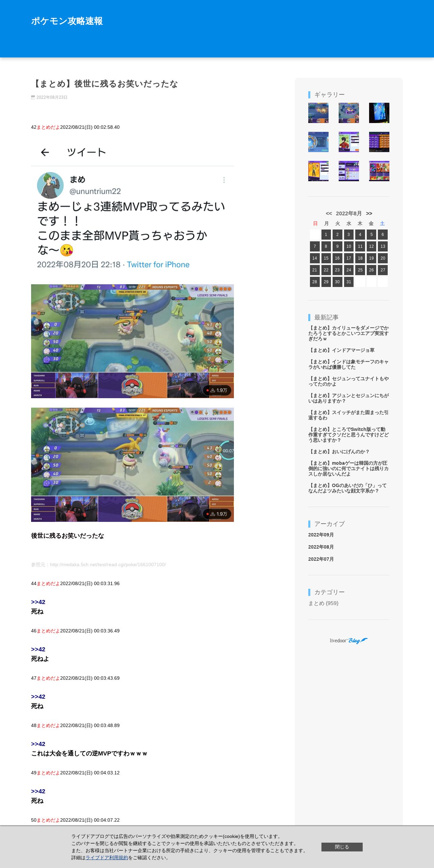434x868 pixels.
Task: Select calendar day 20
Action: [383, 258]
